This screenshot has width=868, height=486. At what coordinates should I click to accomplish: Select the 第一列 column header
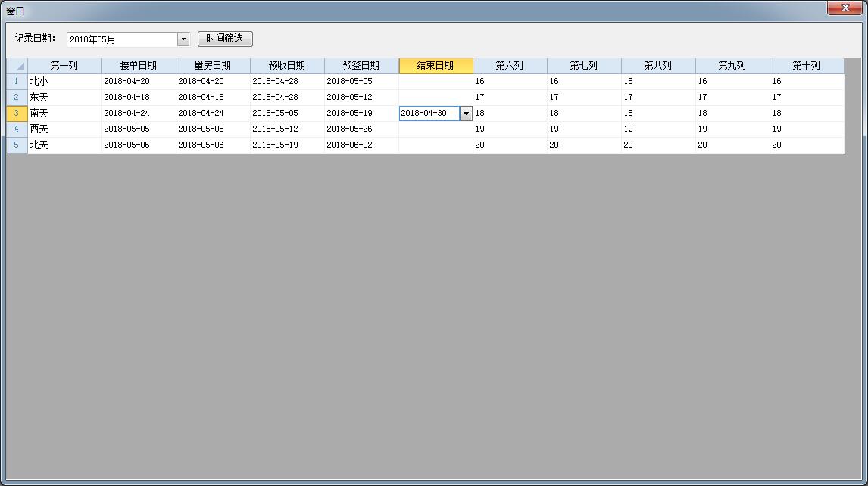tap(64, 66)
